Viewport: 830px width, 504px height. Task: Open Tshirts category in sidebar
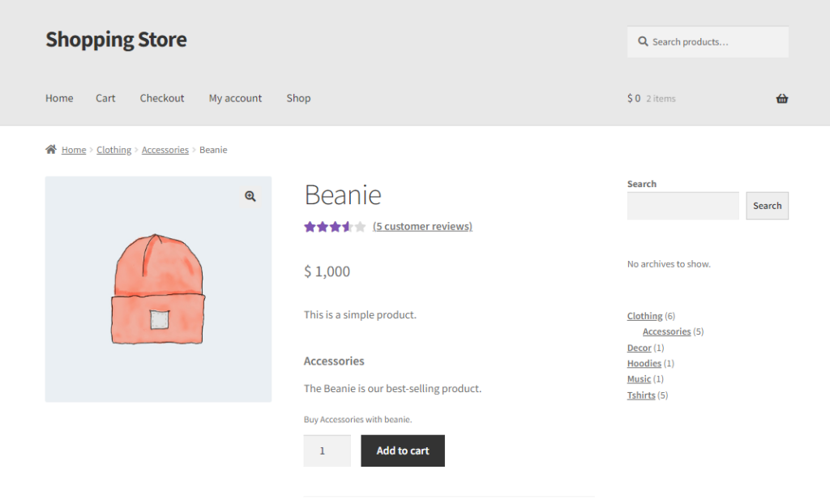(x=641, y=395)
